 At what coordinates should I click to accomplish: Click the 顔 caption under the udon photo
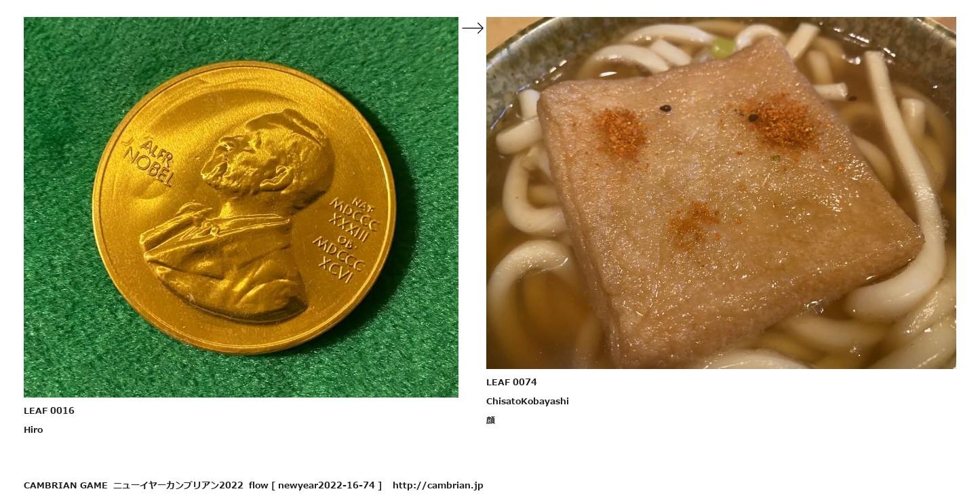491,420
